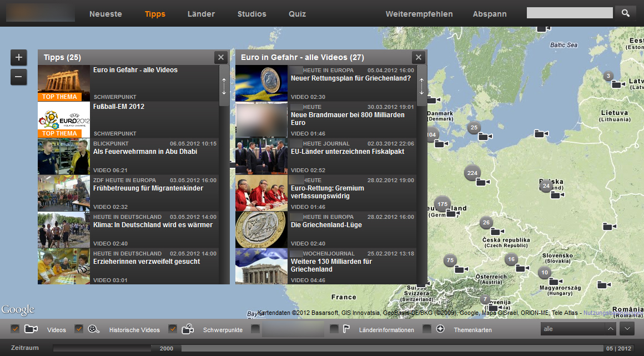The image size is (644, 356).
Task: Click the Tipps panel scroll arrows handle
Action: tap(224, 86)
